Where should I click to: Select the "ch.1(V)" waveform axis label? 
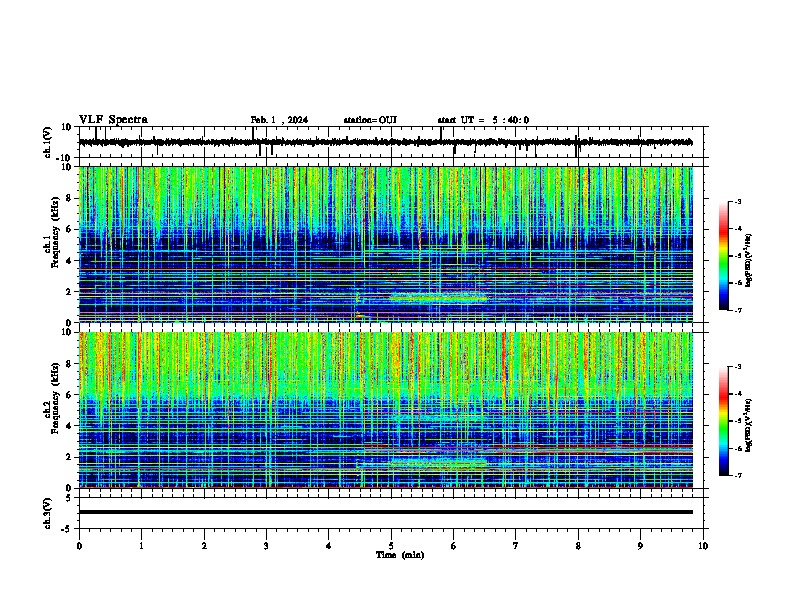coord(48,142)
